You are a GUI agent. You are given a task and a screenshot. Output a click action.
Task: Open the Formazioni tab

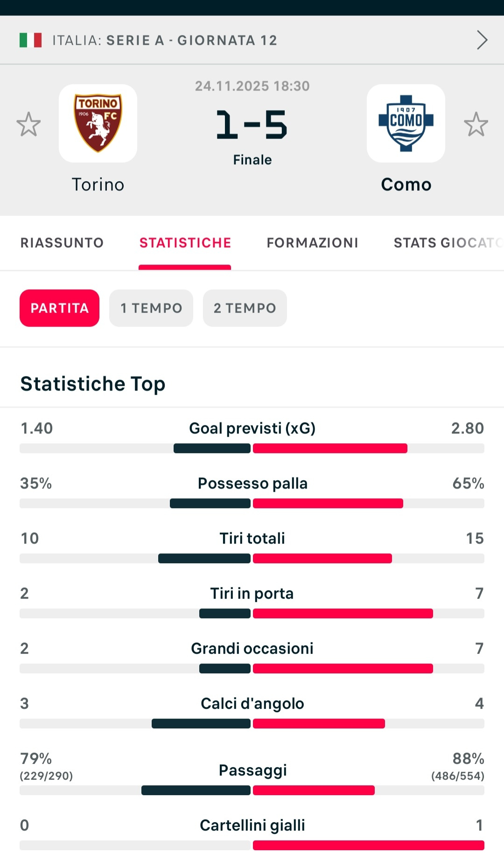312,243
